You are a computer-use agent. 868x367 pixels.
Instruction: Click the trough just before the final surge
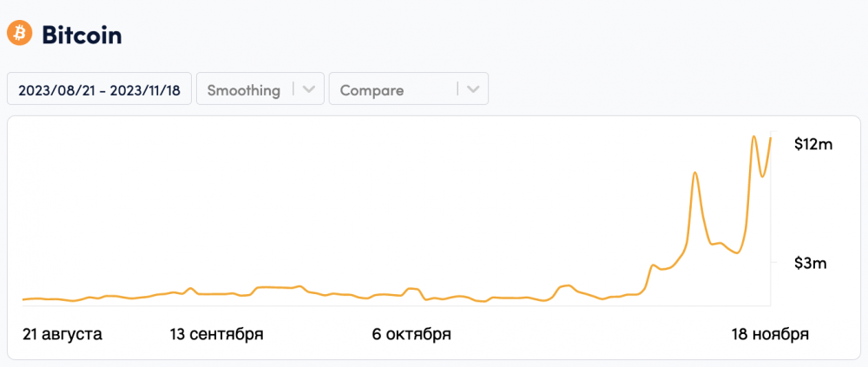(x=736, y=252)
